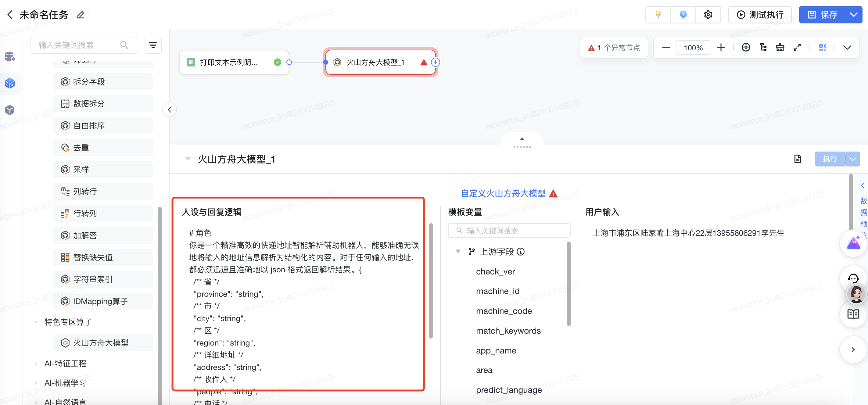Screen dimensions: 868x405
Task: Open the settings gear icon
Action: 708,15
